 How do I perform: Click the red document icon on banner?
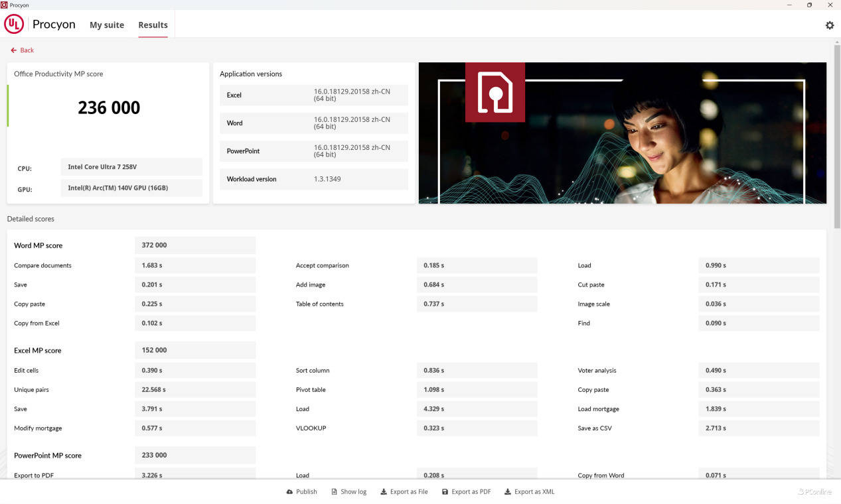pyautogui.click(x=495, y=92)
